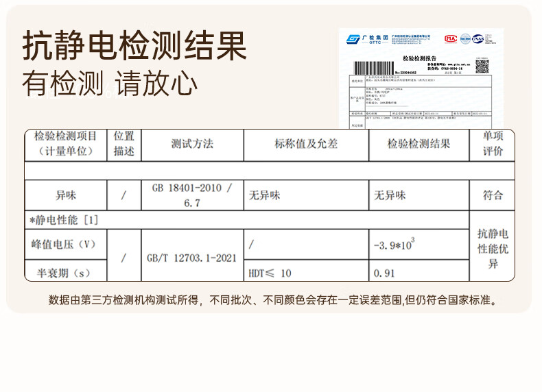The width and height of the screenshot is (542, 392).
Task: Select the 异味 row label cell
Action: [x=66, y=195]
